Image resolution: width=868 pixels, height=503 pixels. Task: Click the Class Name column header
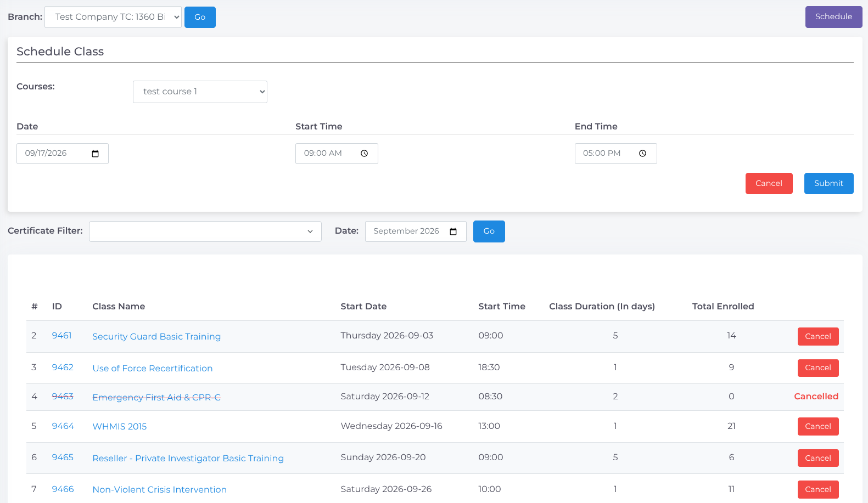tap(119, 307)
